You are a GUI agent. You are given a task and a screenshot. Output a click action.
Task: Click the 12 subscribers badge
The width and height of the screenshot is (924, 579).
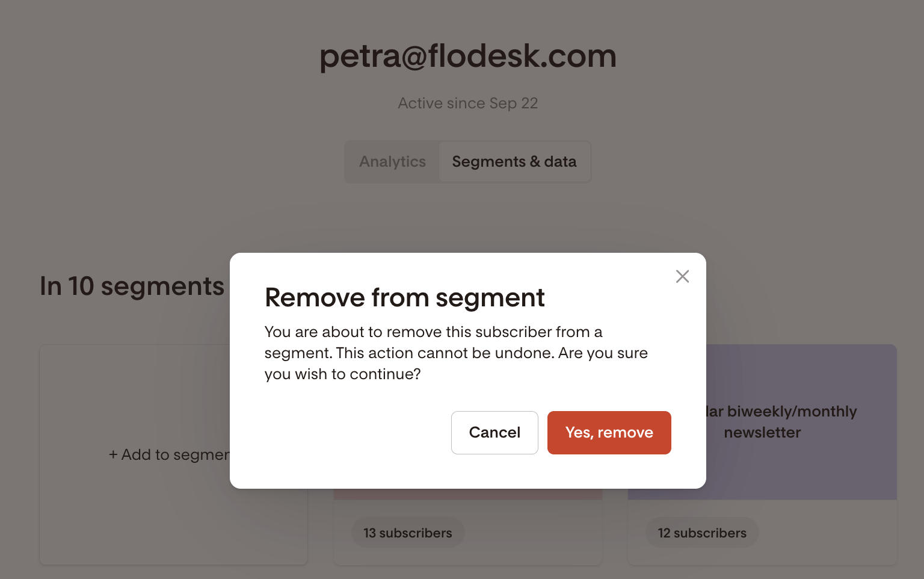tap(702, 533)
